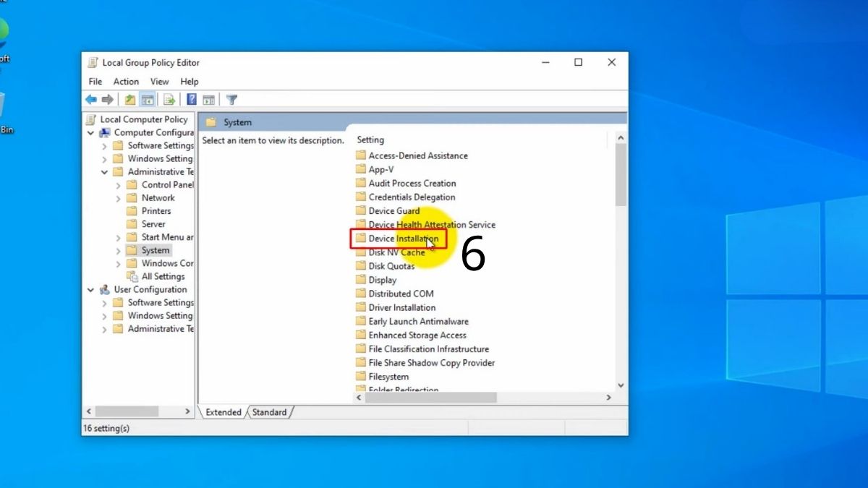Expand the Start Menu tree node

[x=119, y=237]
